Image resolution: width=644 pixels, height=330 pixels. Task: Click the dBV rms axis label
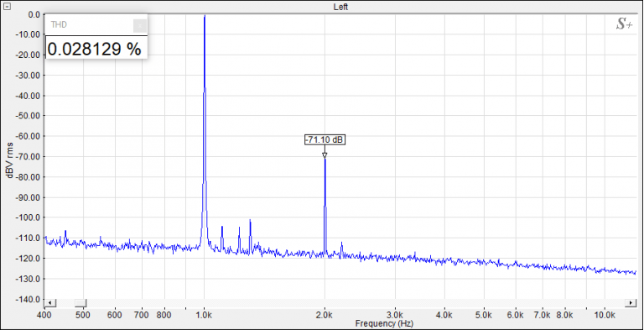(x=9, y=160)
